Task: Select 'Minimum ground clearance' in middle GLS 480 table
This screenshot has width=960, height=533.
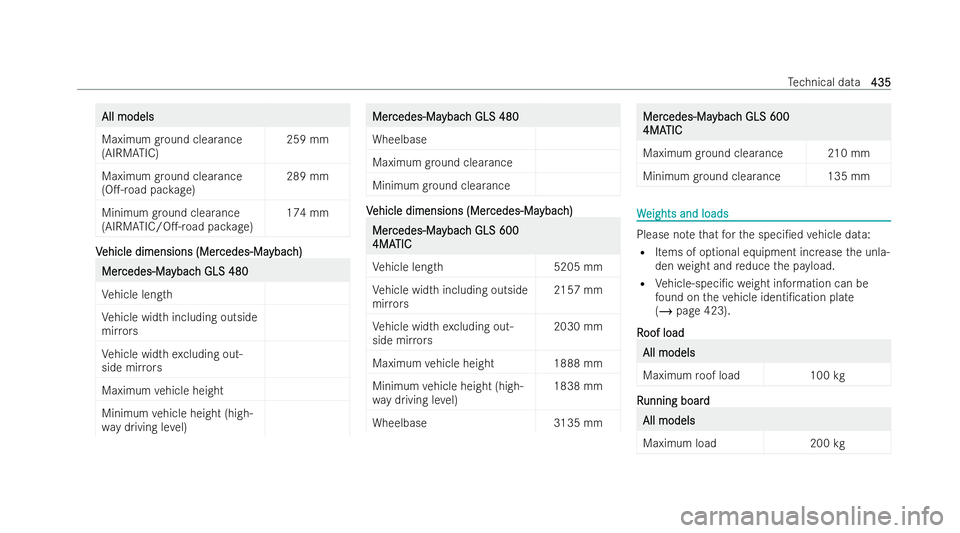Action: click(441, 185)
